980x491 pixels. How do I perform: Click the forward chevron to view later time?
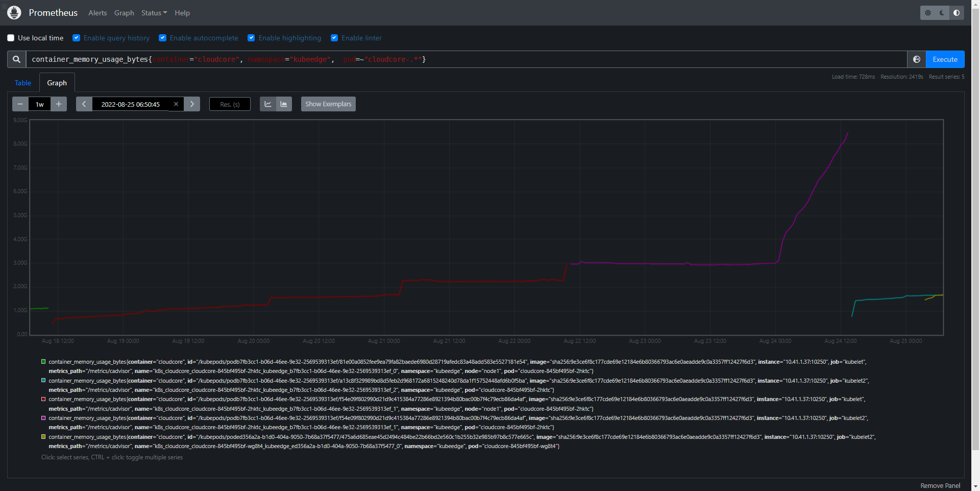click(x=192, y=104)
